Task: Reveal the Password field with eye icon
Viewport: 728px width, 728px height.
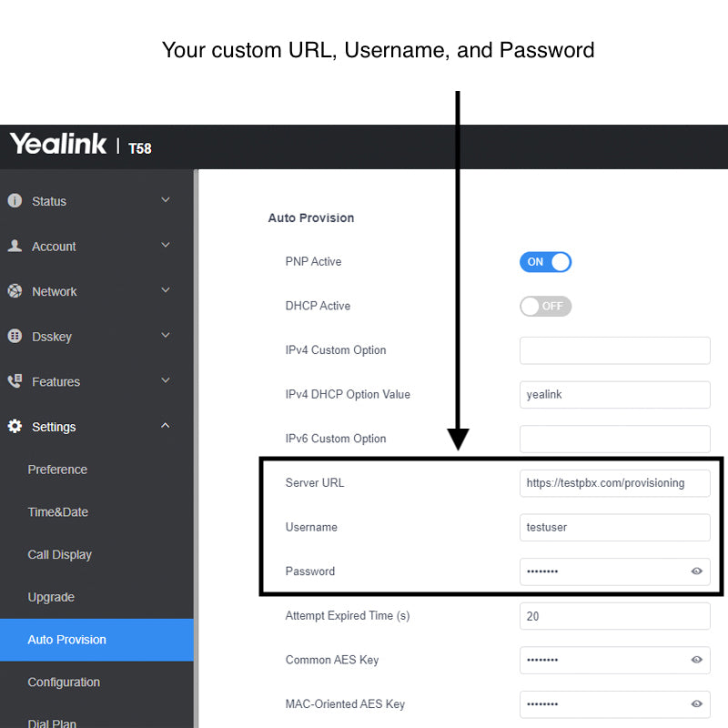Action: [x=697, y=571]
